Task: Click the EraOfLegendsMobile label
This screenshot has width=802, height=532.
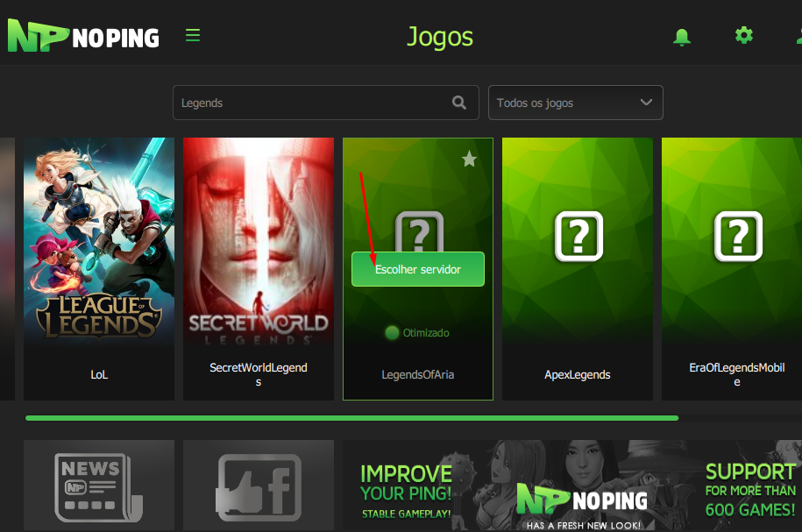Action: coord(737,374)
